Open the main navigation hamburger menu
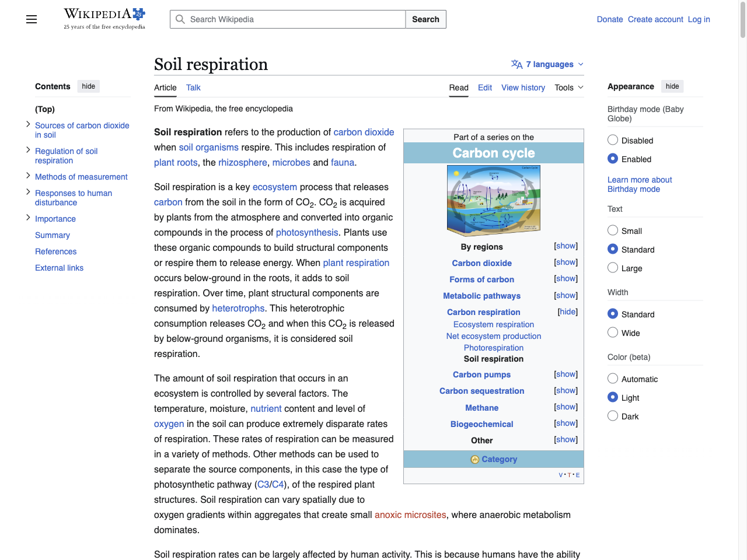Image resolution: width=747 pixels, height=560 pixels. click(x=31, y=19)
